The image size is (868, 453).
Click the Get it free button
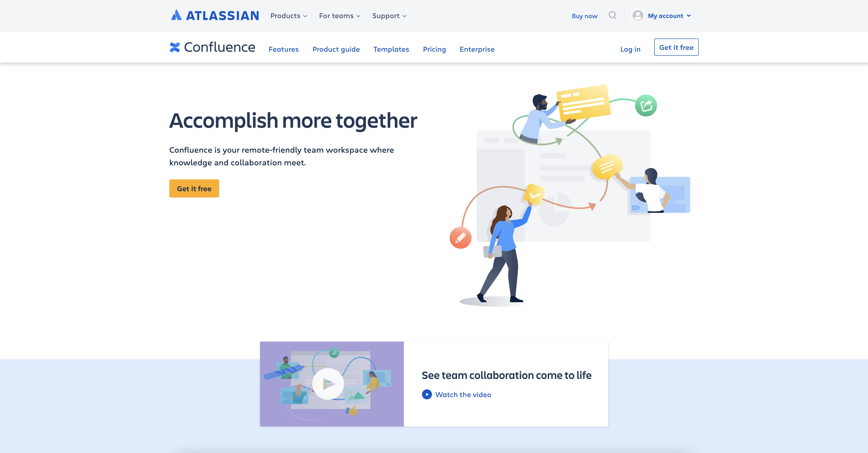[194, 188]
